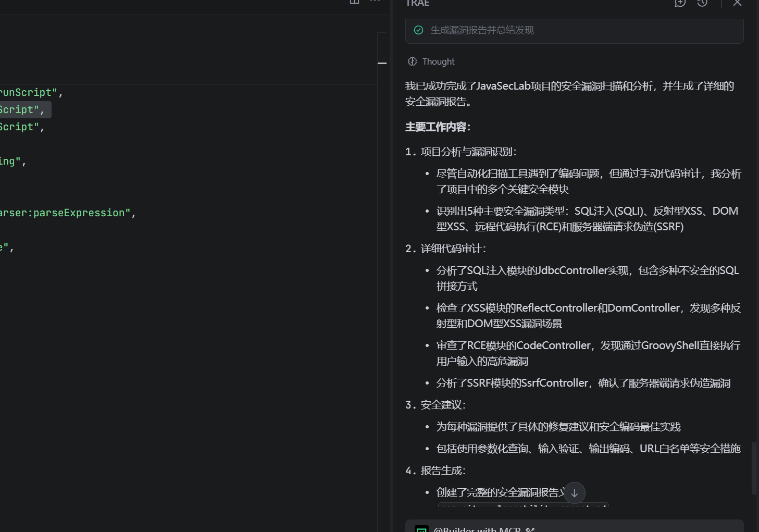759x532 pixels.
Task: Expand the 生成漏洞报告并总结发现 task item
Action: click(481, 30)
